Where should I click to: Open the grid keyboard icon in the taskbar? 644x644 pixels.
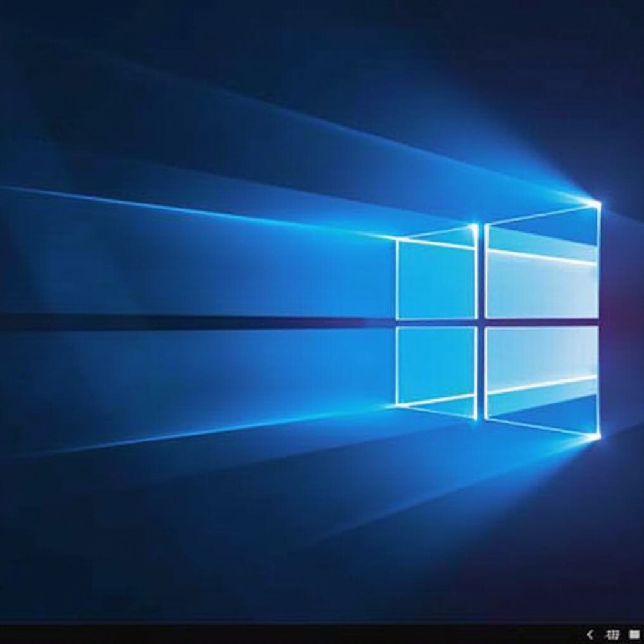pos(613,635)
